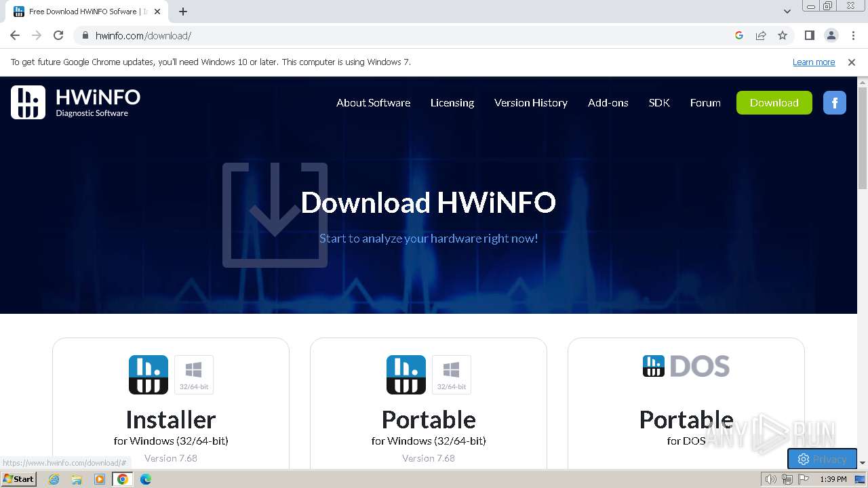Click the Windows 32/64-bit badge under Installer
The image size is (868, 488).
(x=194, y=375)
